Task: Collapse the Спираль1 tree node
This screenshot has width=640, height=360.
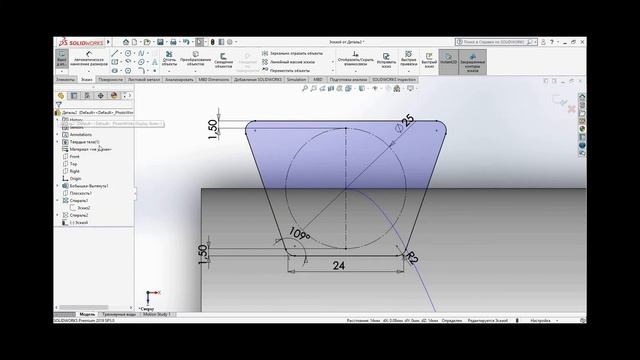Action: [x=58, y=200]
